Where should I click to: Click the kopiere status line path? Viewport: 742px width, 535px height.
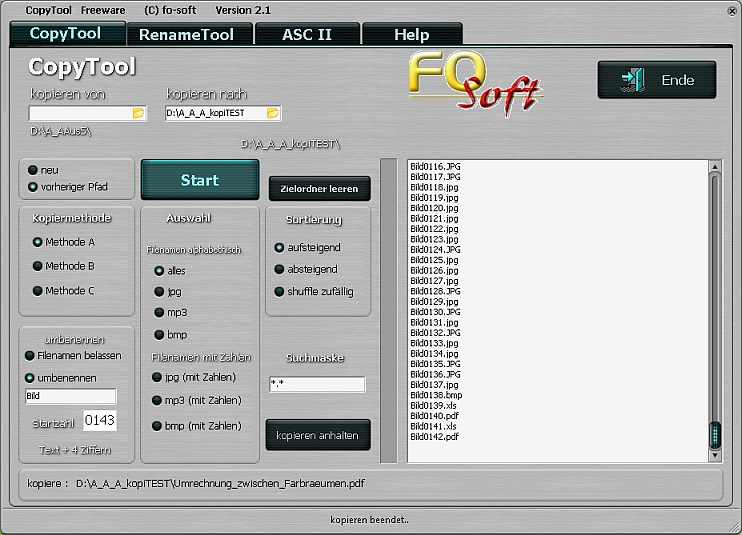tap(220, 484)
